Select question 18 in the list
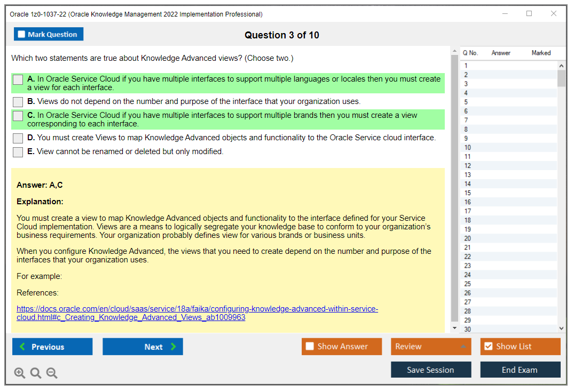Image resolution: width=574 pixels, height=392 pixels. (x=509, y=220)
